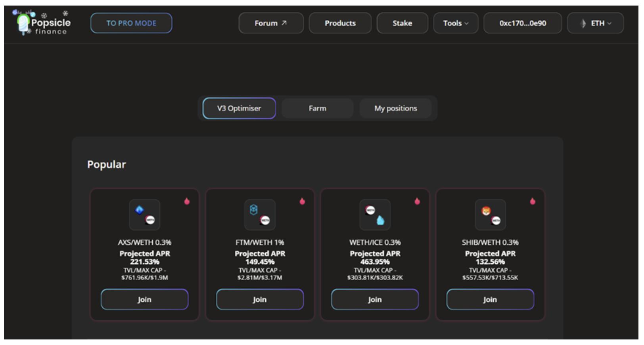
Task: Click the AXS/WETH token pair icon
Action: pos(145,215)
